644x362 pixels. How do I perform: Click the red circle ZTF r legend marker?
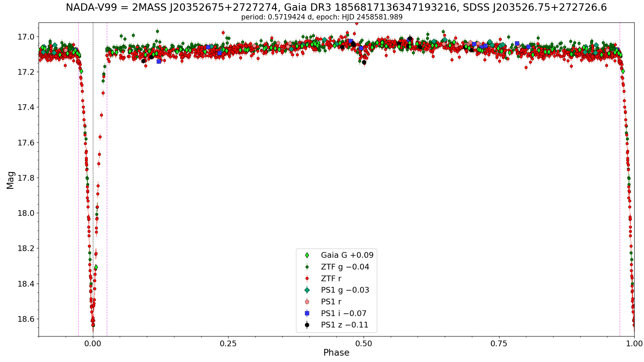307,279
